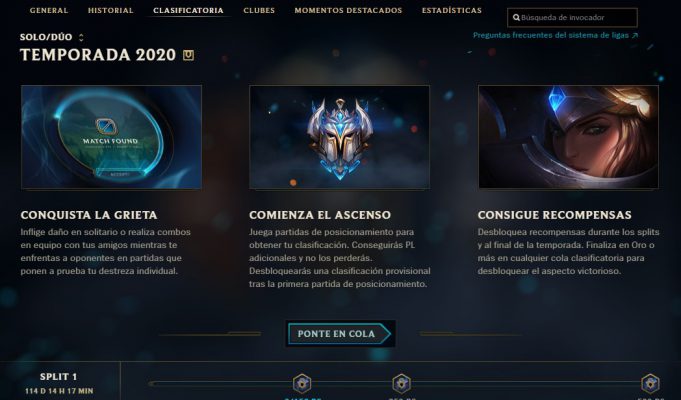Focus the Búsqueda de invocador search field
Screen dimensions: 681x400
point(572,18)
